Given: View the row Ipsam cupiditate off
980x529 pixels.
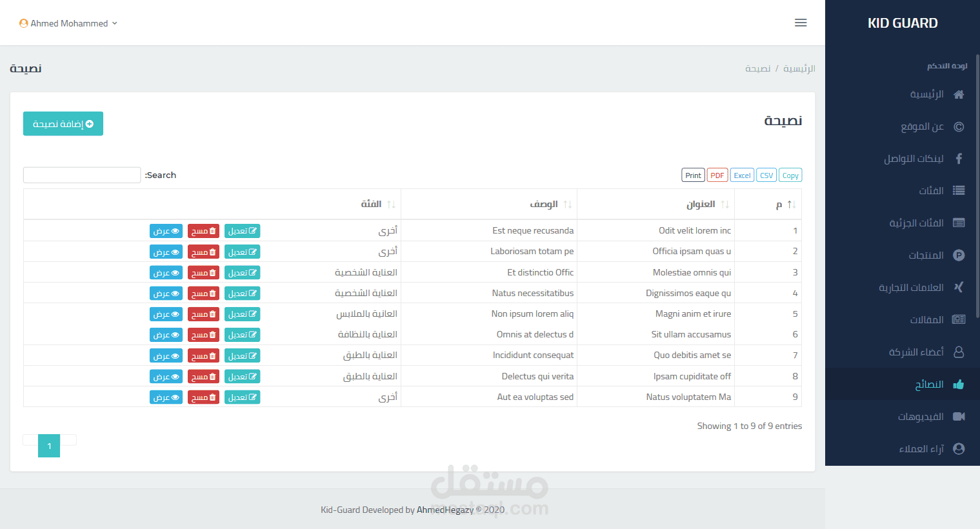Looking at the screenshot, I should pyautogui.click(x=166, y=377).
